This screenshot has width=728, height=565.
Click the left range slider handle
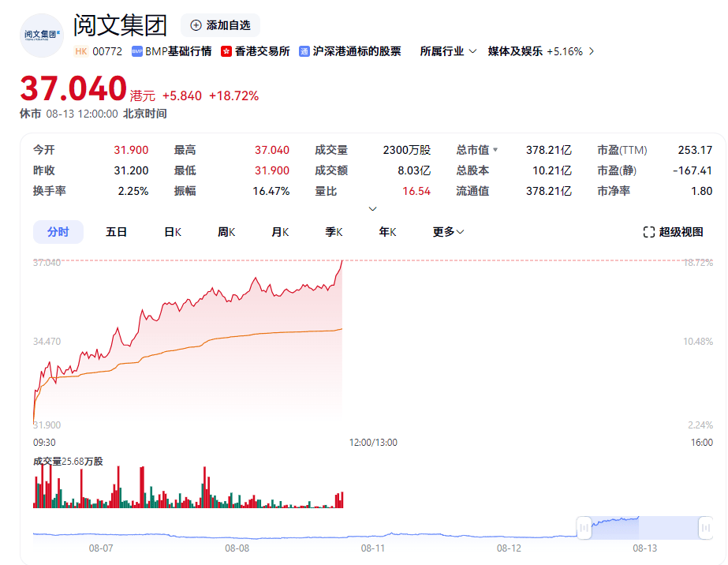(x=584, y=528)
